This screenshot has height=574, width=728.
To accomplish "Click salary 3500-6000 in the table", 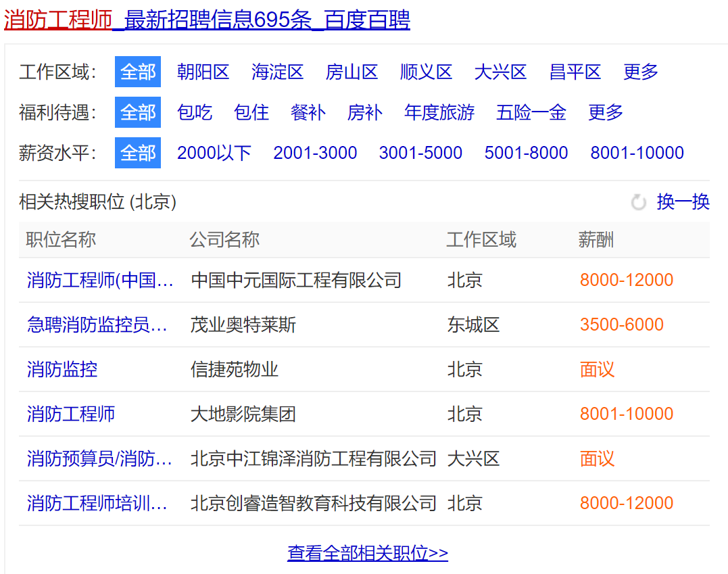I will [622, 325].
